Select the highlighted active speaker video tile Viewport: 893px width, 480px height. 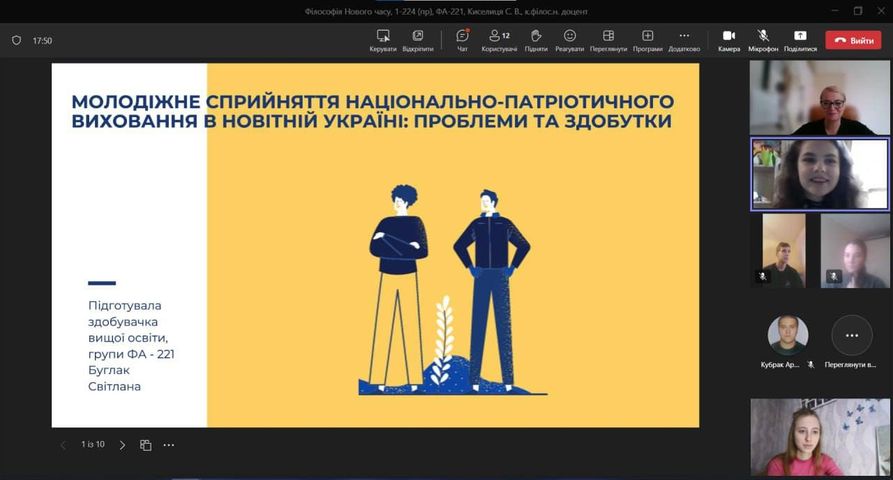point(819,174)
